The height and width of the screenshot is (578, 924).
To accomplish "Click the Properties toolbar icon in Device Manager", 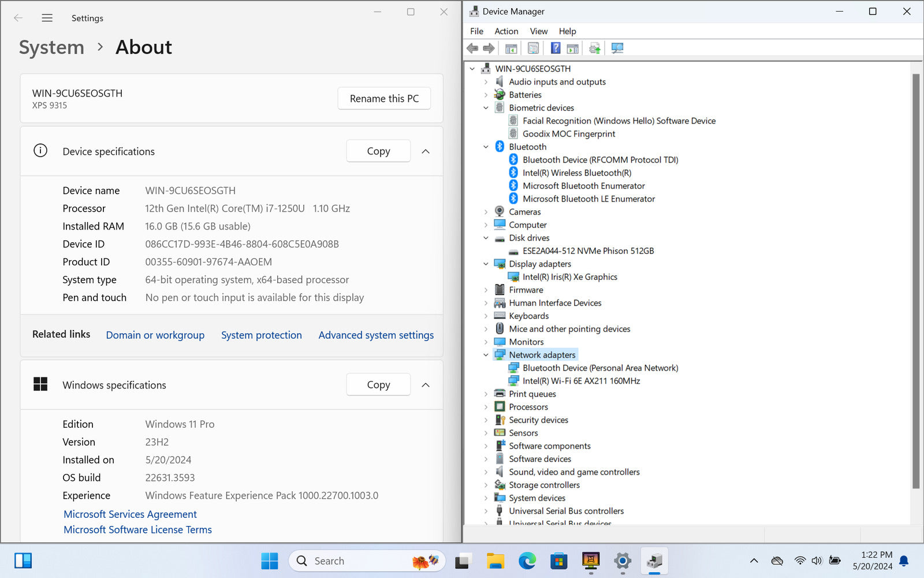I will click(x=533, y=48).
